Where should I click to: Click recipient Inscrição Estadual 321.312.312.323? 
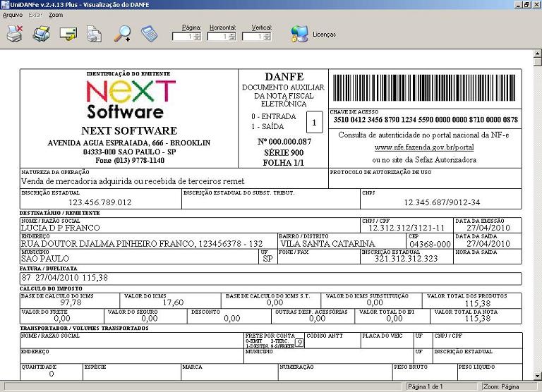pos(406,259)
